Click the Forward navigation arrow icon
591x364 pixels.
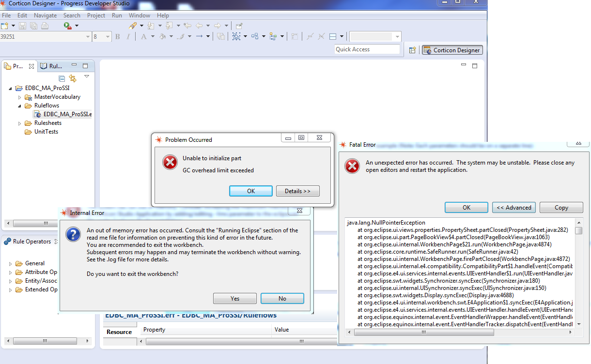pyautogui.click(x=218, y=26)
